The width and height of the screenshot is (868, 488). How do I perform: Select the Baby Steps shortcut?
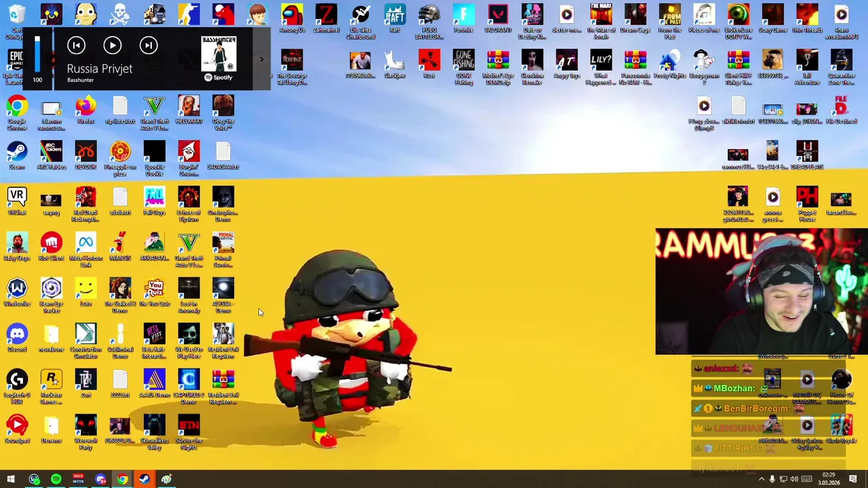[17, 247]
